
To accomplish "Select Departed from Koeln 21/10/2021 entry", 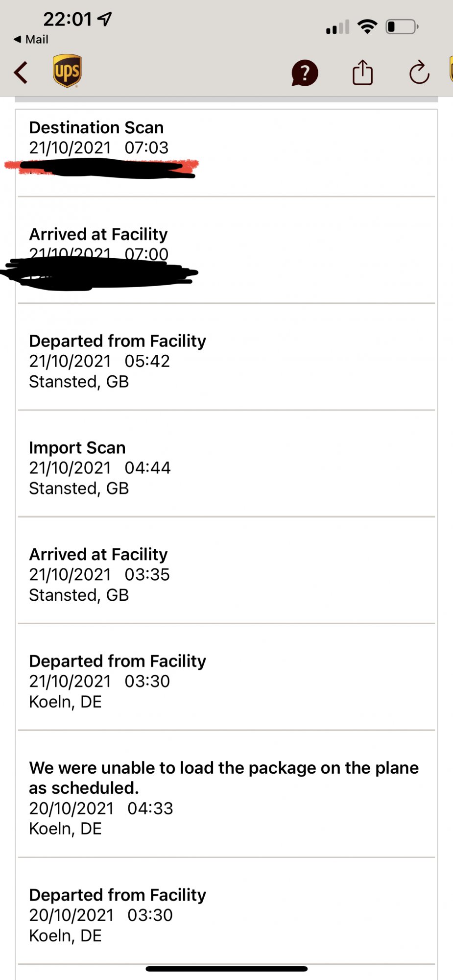I will tap(226, 677).
